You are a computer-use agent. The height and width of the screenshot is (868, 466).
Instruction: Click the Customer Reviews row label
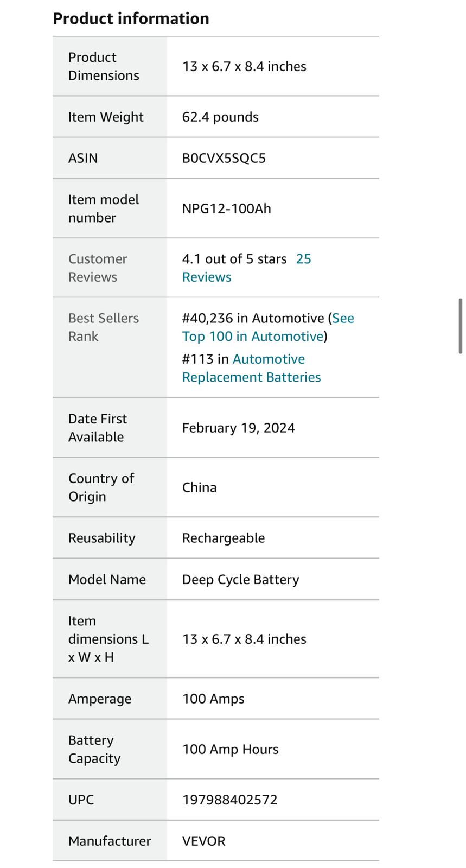(x=98, y=268)
